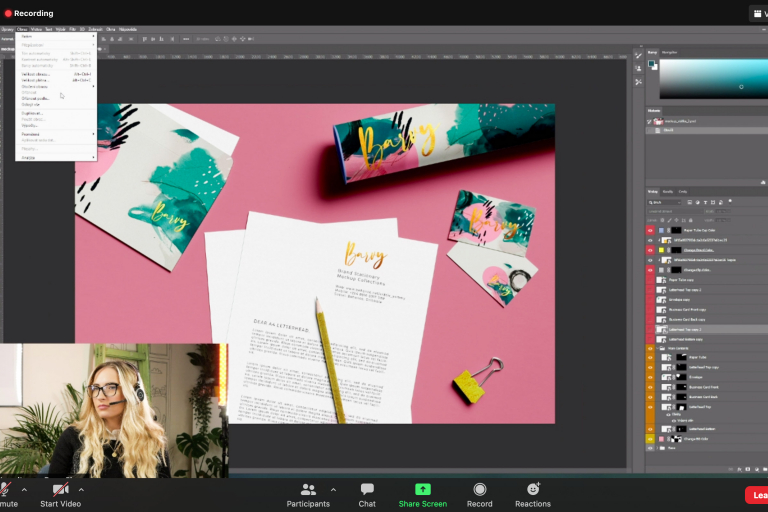This screenshot has width=768, height=512.
Task: Click the red Leave button
Action: point(757,494)
